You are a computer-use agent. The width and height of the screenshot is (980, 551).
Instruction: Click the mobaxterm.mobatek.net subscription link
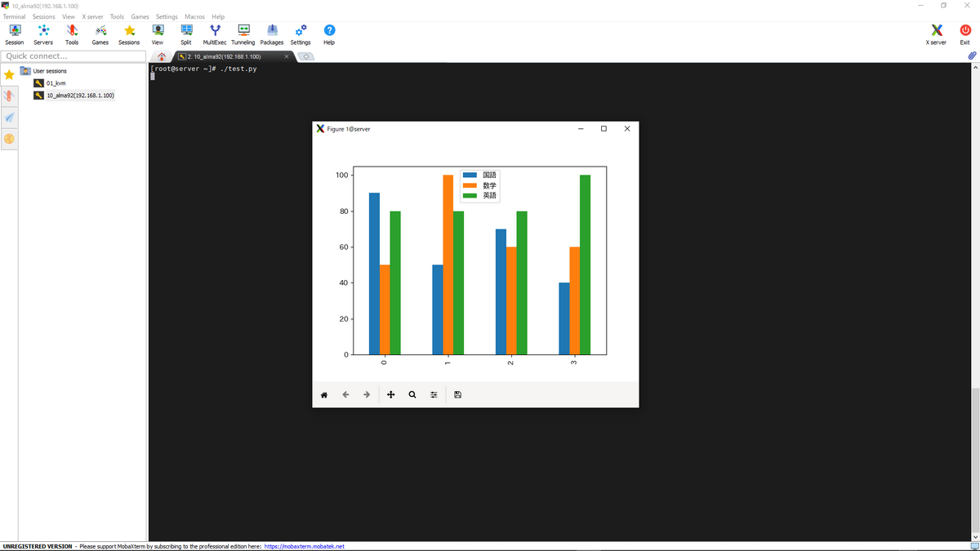click(x=302, y=545)
